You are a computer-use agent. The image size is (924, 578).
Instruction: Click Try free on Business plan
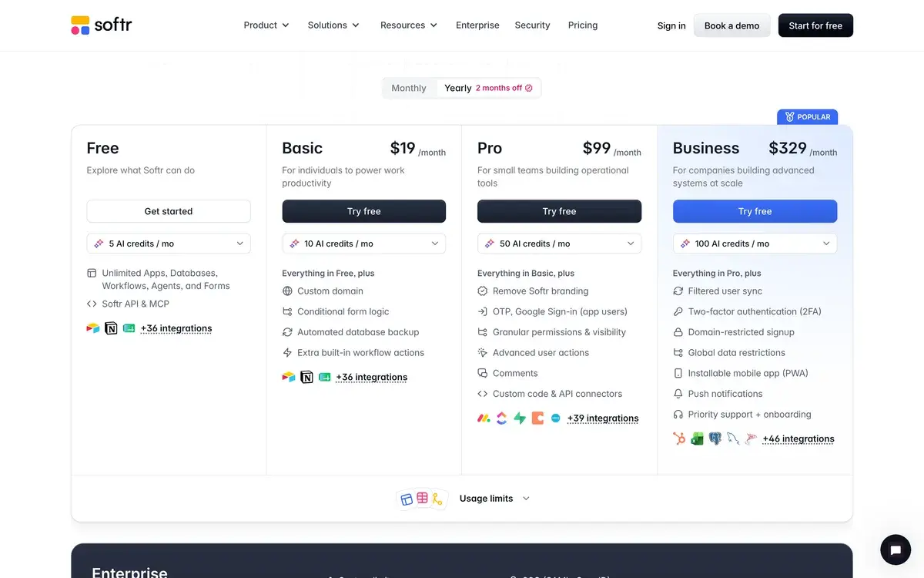755,211
